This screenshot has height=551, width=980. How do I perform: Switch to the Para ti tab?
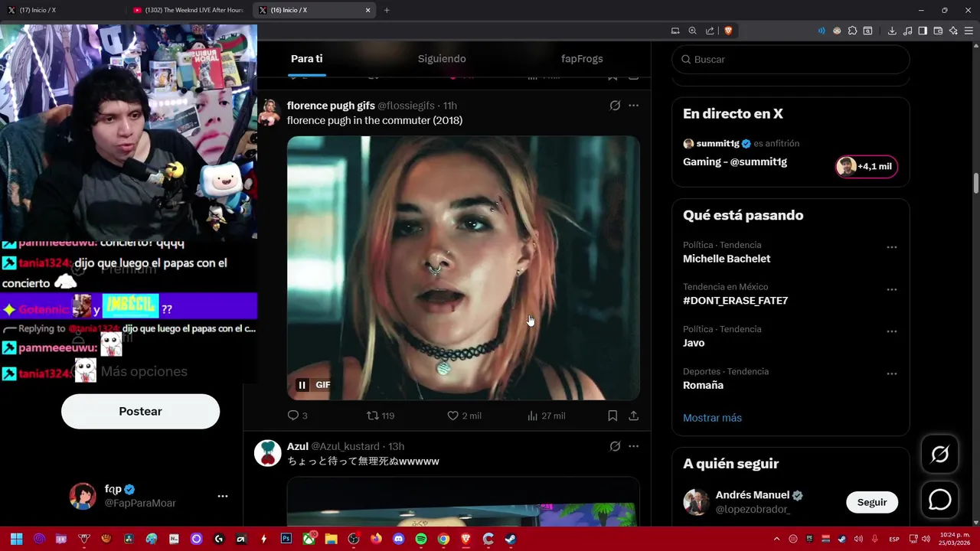tap(307, 59)
